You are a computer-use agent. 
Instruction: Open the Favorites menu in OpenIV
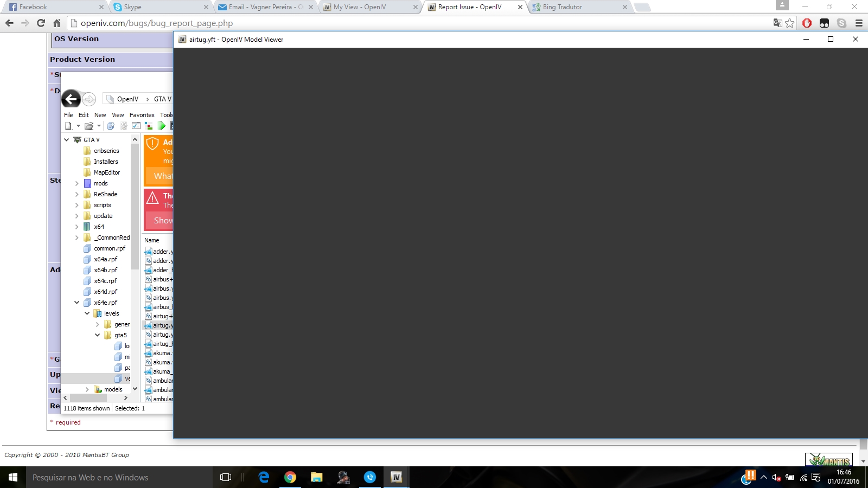[x=142, y=115]
